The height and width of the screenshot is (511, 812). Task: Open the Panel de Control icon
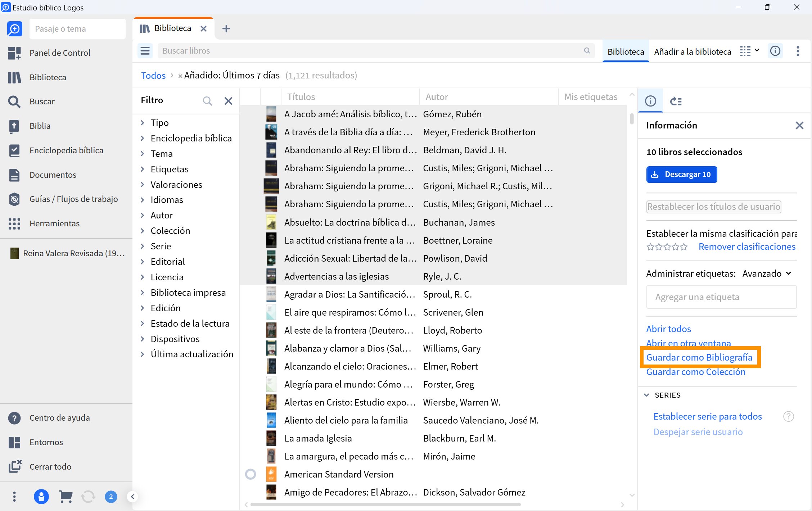pyautogui.click(x=14, y=53)
